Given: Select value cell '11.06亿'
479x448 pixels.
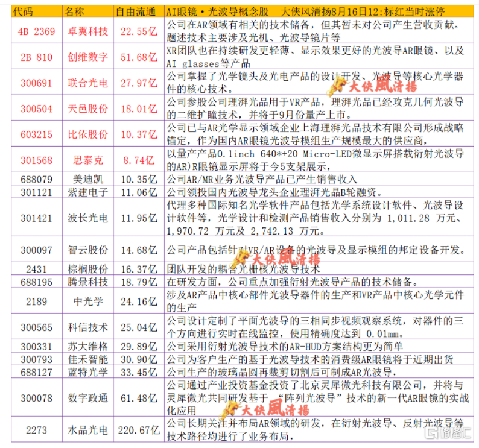Looking at the screenshot, I should tap(139, 192).
